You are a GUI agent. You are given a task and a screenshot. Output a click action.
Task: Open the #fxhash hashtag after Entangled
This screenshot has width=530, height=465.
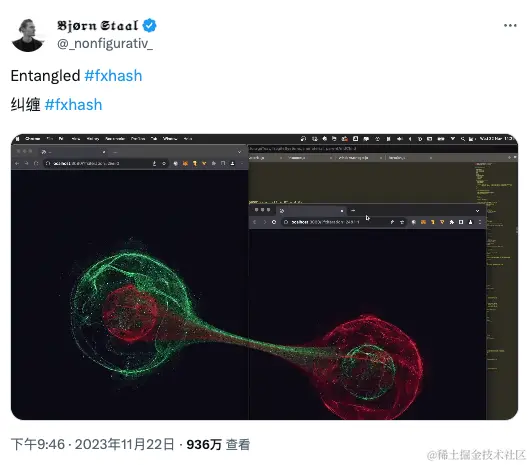click(113, 76)
